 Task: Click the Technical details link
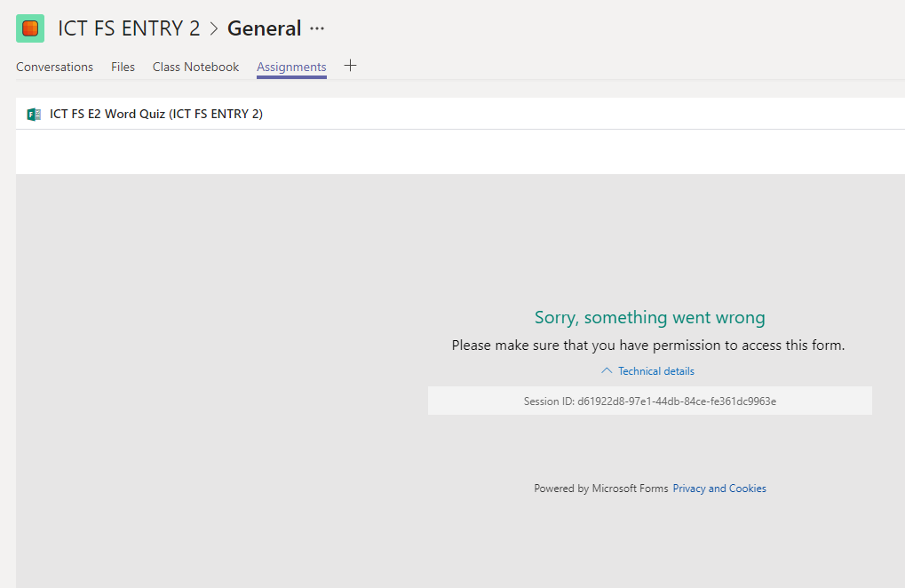656,370
